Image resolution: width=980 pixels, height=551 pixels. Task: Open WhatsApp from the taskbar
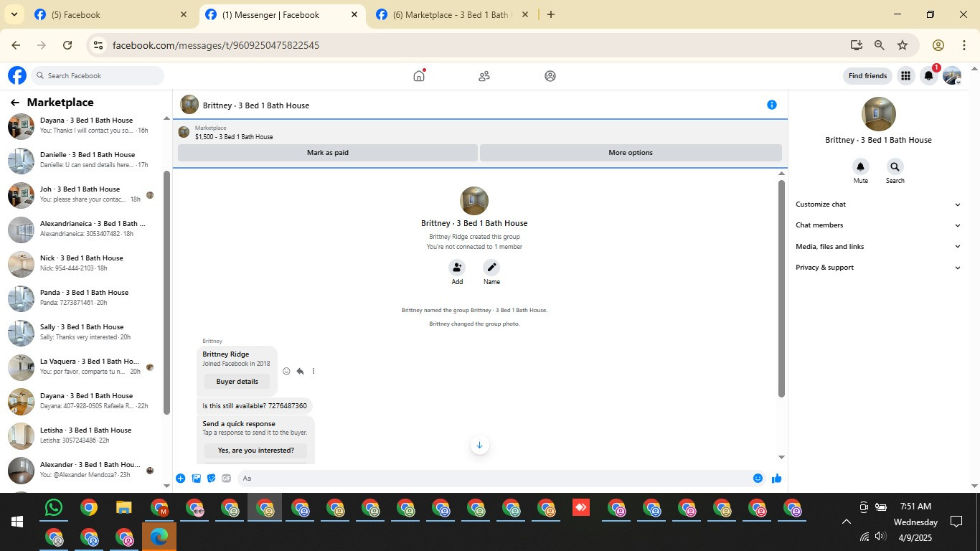click(54, 508)
